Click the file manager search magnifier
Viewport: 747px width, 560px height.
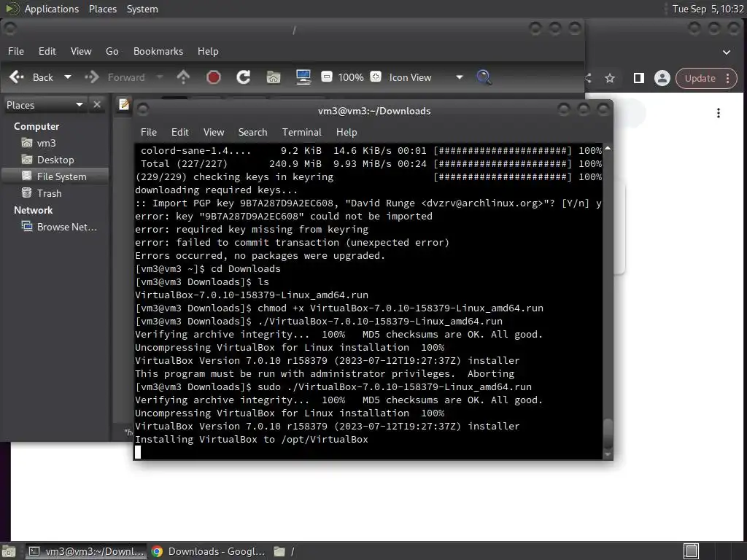pyautogui.click(x=484, y=77)
